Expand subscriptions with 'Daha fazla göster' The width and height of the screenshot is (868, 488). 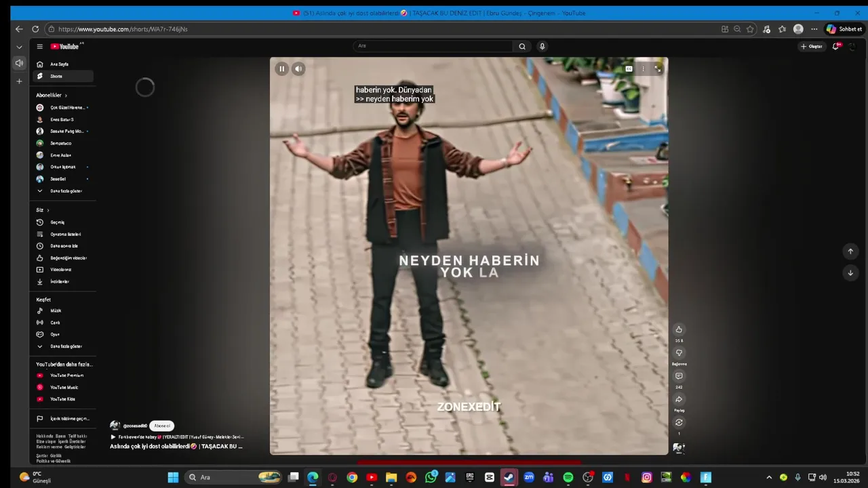[62, 191]
